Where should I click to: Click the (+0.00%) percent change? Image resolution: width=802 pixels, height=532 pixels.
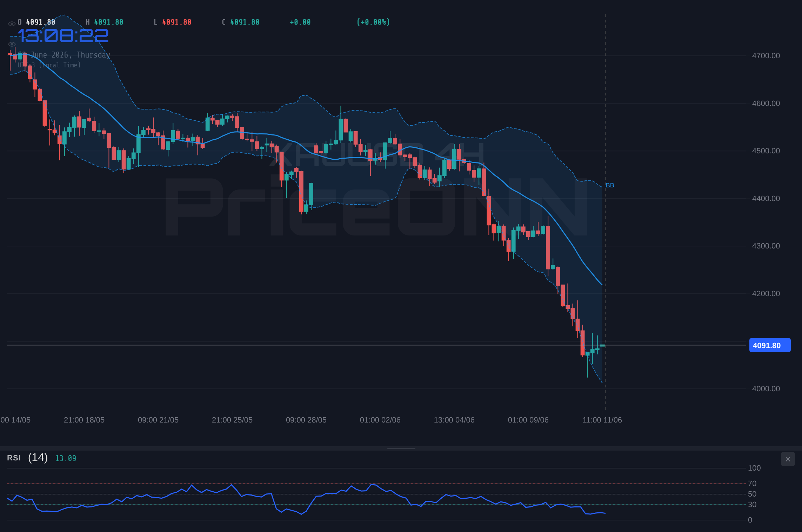(x=373, y=22)
